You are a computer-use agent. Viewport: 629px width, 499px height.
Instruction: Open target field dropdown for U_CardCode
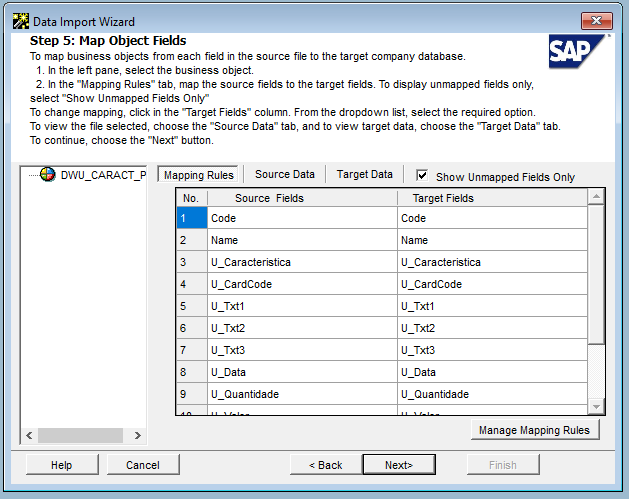[491, 284]
